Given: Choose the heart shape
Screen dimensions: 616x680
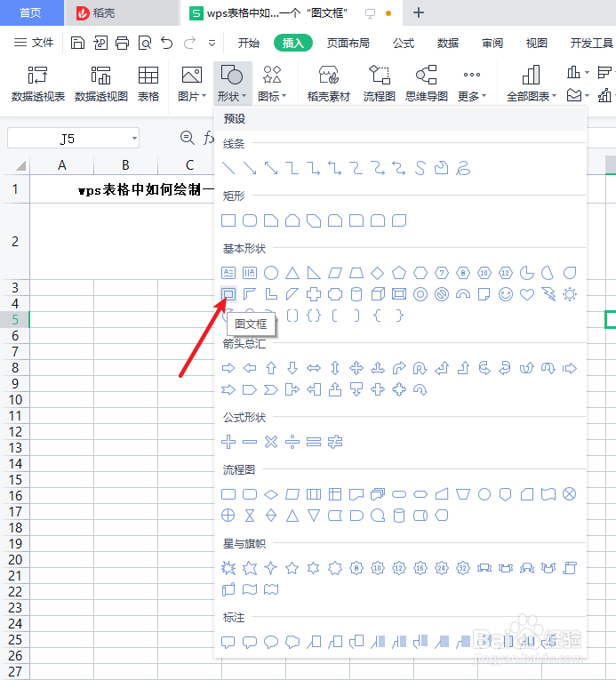Looking at the screenshot, I should tap(527, 294).
